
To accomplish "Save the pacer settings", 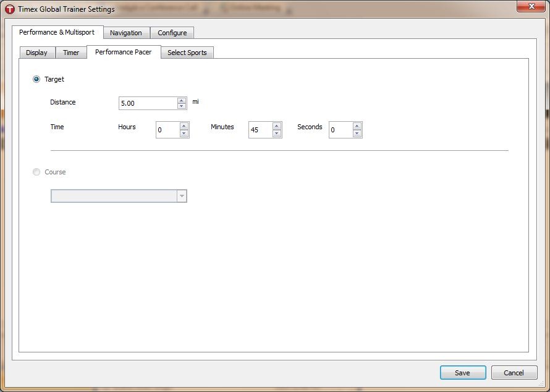I will [463, 373].
